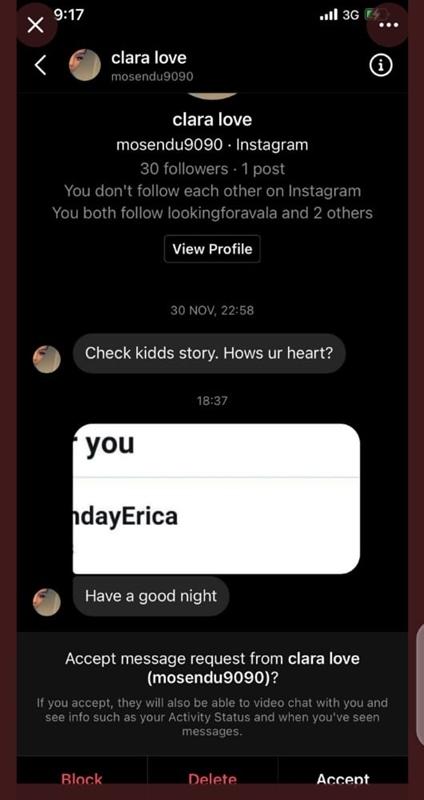Screen dimensions: 424x800
Task: Tap the 'Have a good night' message bubble
Action: 151,596
